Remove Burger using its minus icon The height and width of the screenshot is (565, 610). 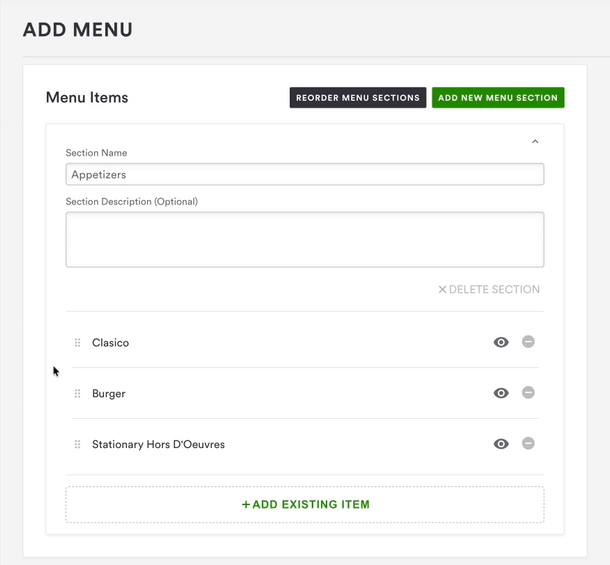click(528, 393)
